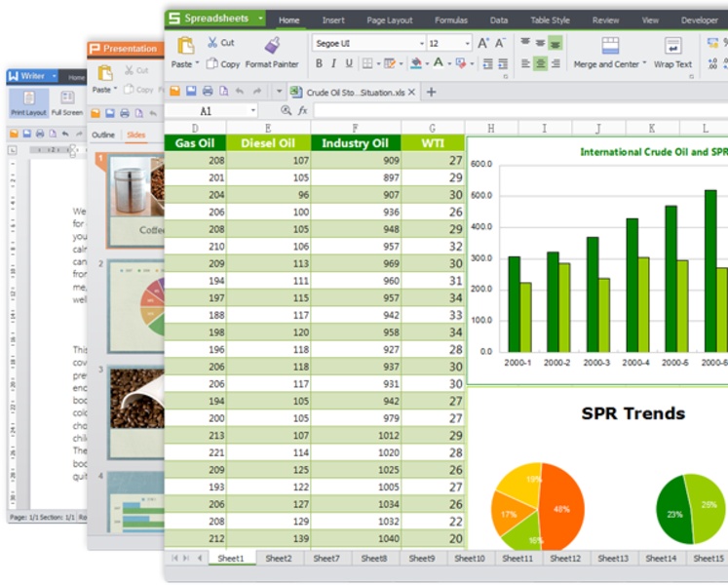The image size is (728, 585).
Task: Switch to Outline tab in Presentation window
Action: [103, 135]
